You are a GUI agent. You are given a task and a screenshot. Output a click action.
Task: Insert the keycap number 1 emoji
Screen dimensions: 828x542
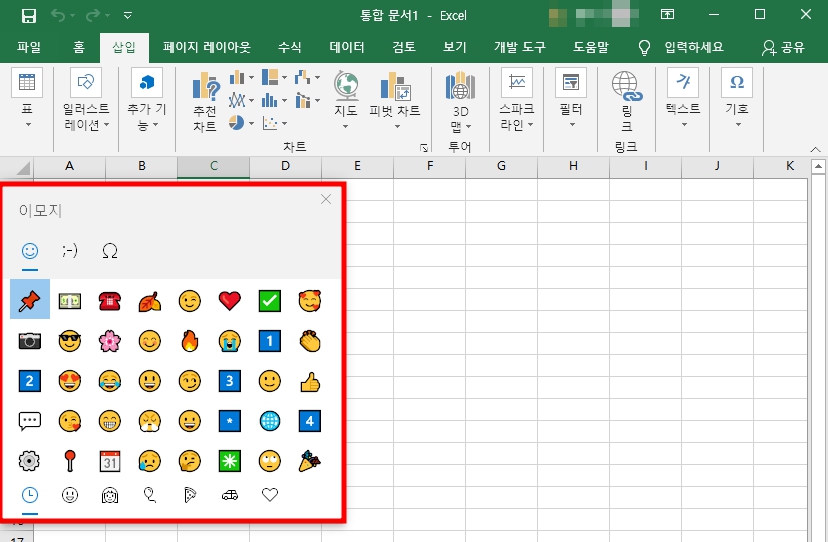point(270,341)
